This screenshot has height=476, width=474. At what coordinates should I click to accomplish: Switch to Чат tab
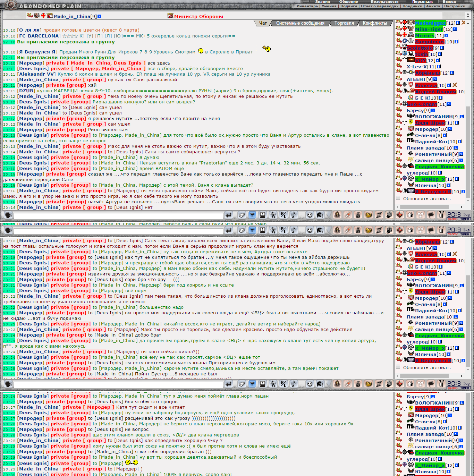click(x=263, y=23)
